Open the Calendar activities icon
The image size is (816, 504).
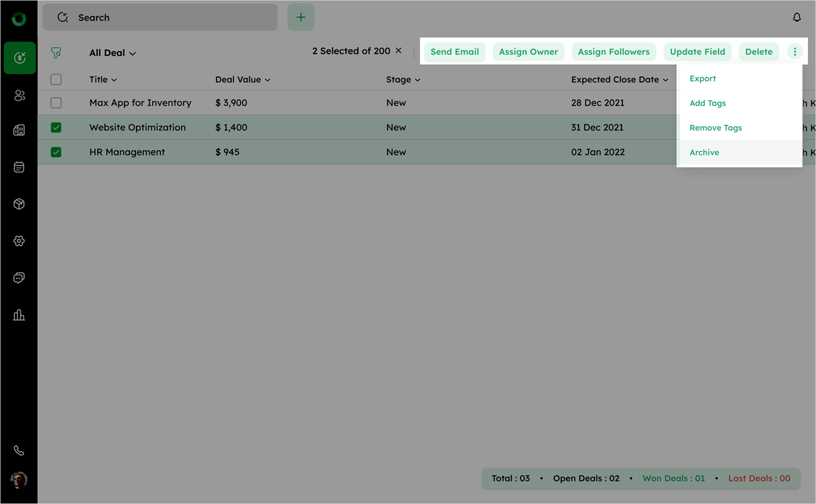19,167
